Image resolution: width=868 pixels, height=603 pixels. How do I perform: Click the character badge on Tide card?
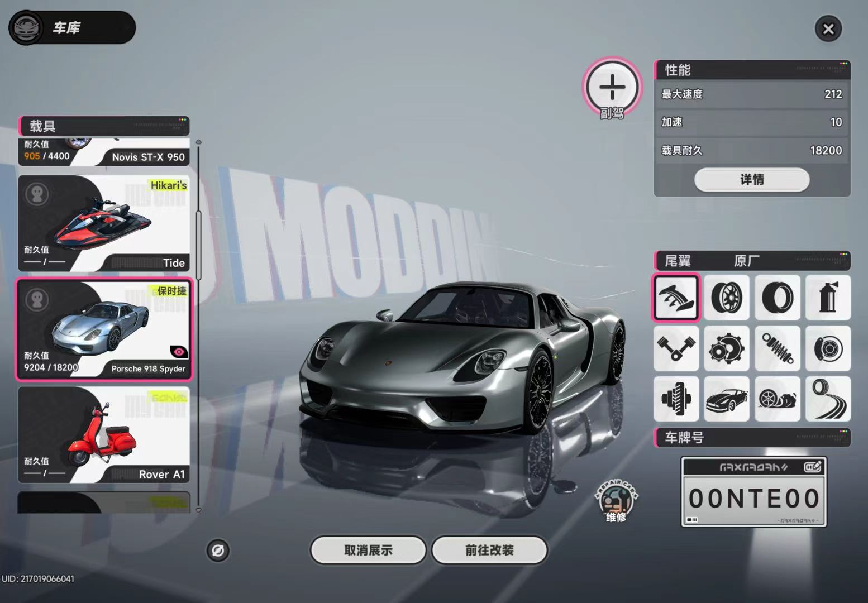tap(37, 194)
